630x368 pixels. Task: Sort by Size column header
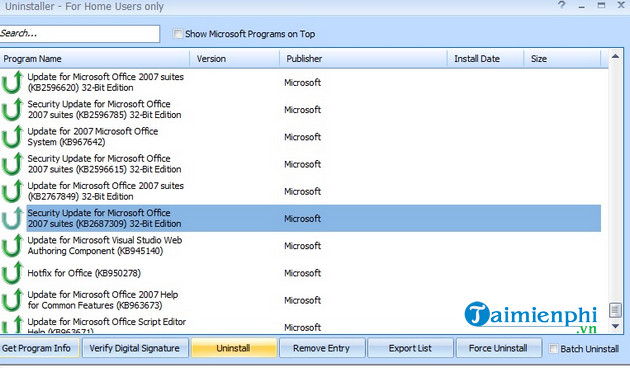pos(562,59)
